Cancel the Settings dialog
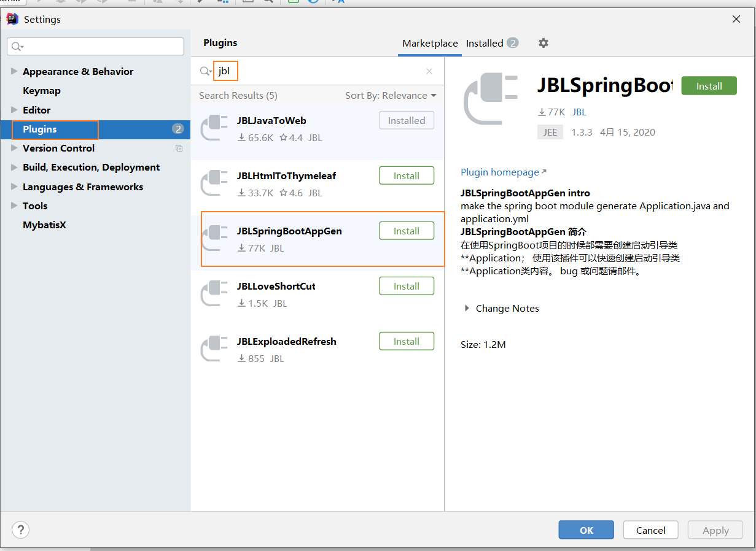The image size is (756, 551). [x=650, y=530]
